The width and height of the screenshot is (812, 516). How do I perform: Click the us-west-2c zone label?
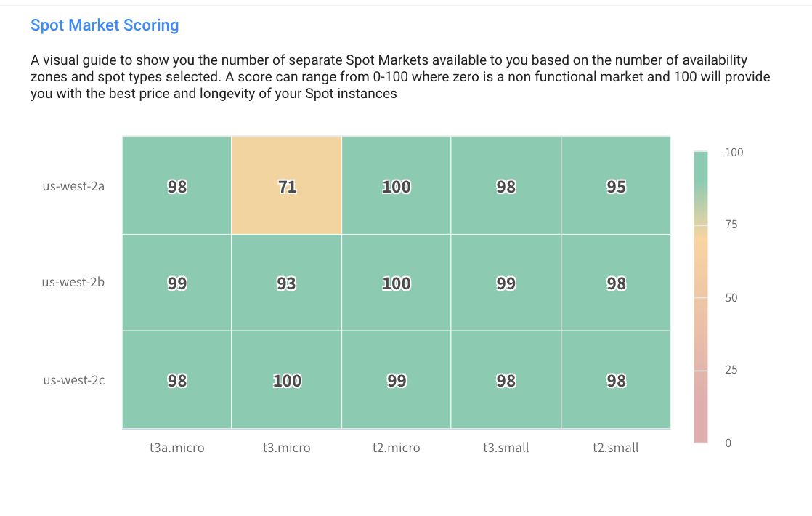(x=73, y=380)
